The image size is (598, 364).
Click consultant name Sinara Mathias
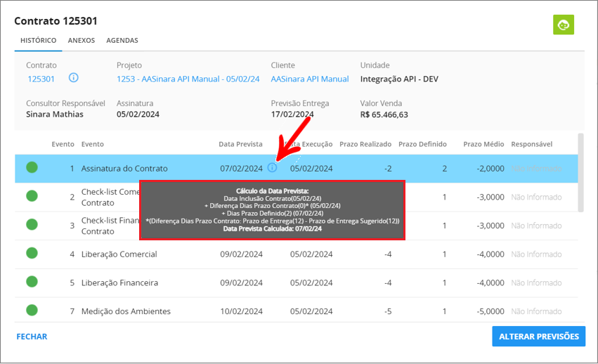(55, 115)
